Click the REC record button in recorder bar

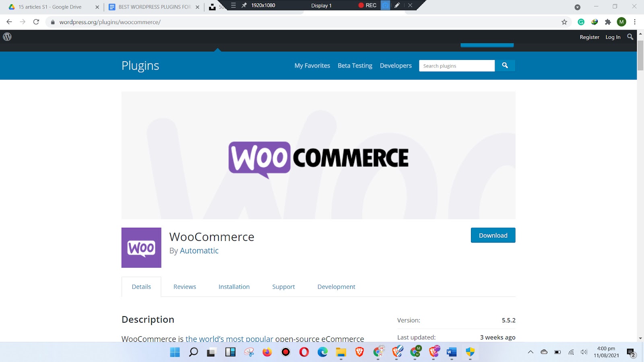(x=367, y=5)
